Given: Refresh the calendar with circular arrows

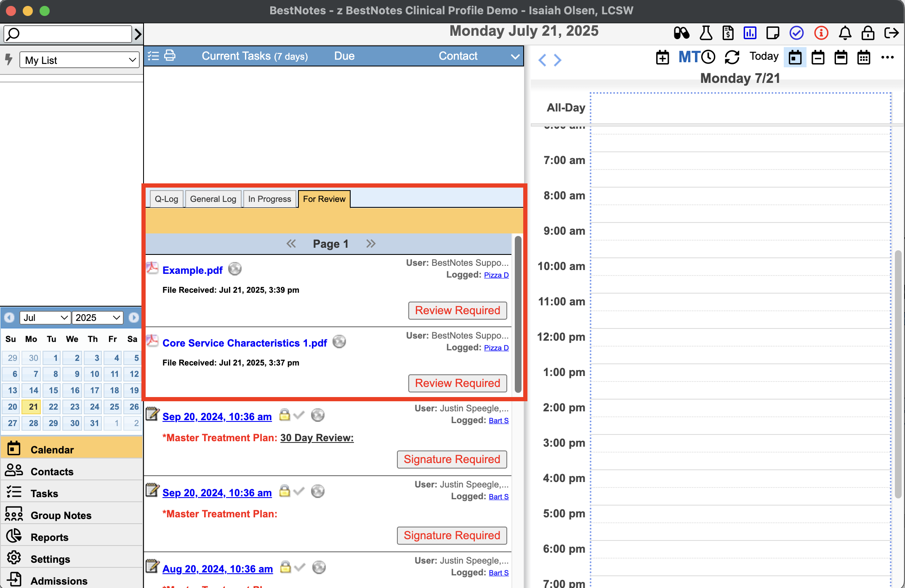Looking at the screenshot, I should 732,57.
